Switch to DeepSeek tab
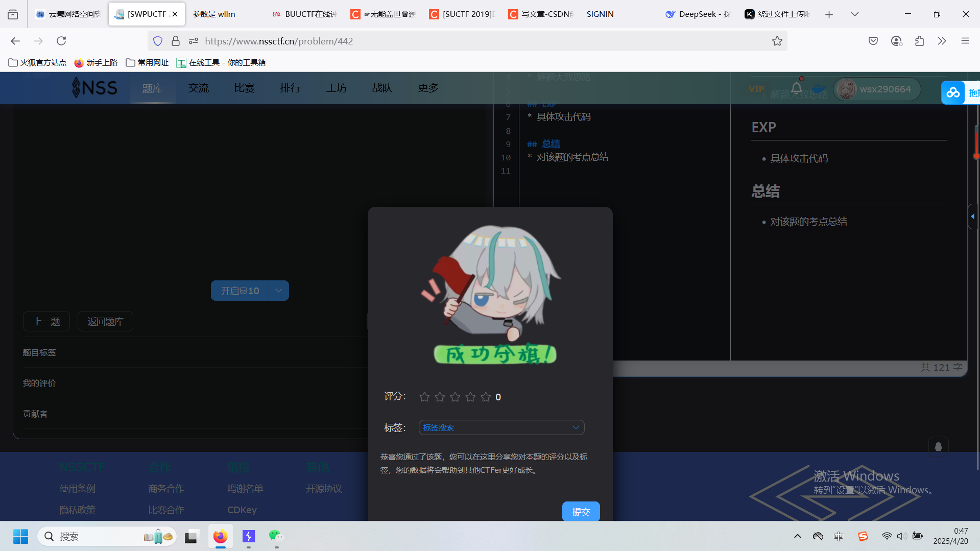 click(x=699, y=14)
